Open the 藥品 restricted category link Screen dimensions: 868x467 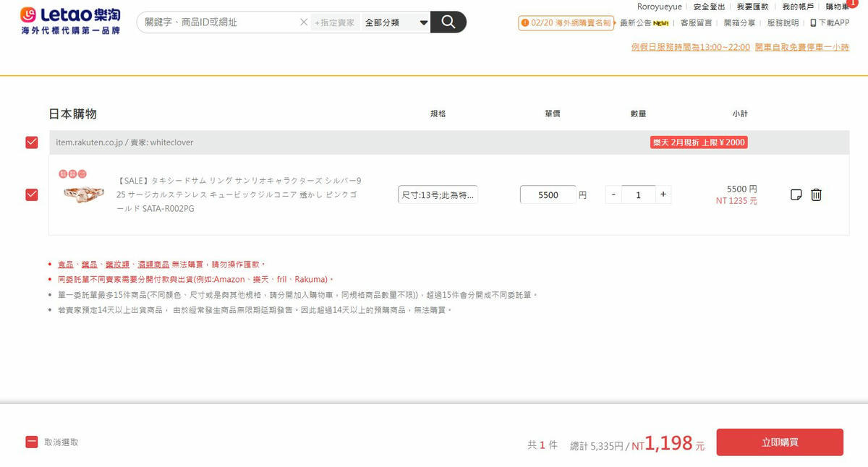pos(89,265)
